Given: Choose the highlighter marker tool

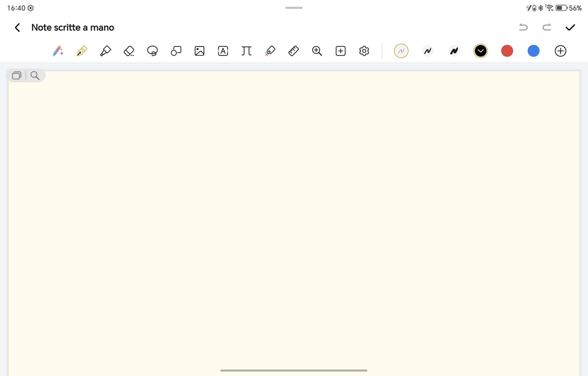Looking at the screenshot, I should point(105,51).
